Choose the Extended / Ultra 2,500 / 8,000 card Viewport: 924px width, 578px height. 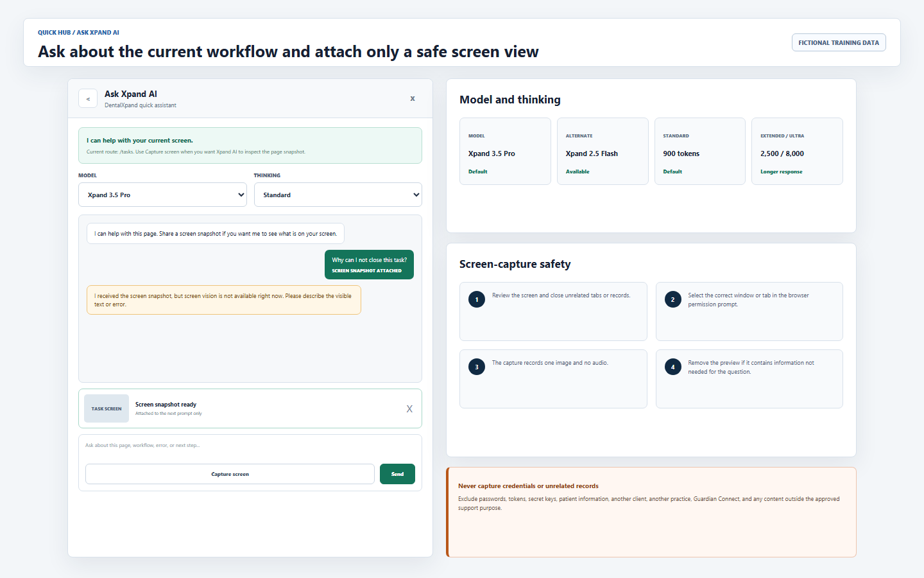797,151
